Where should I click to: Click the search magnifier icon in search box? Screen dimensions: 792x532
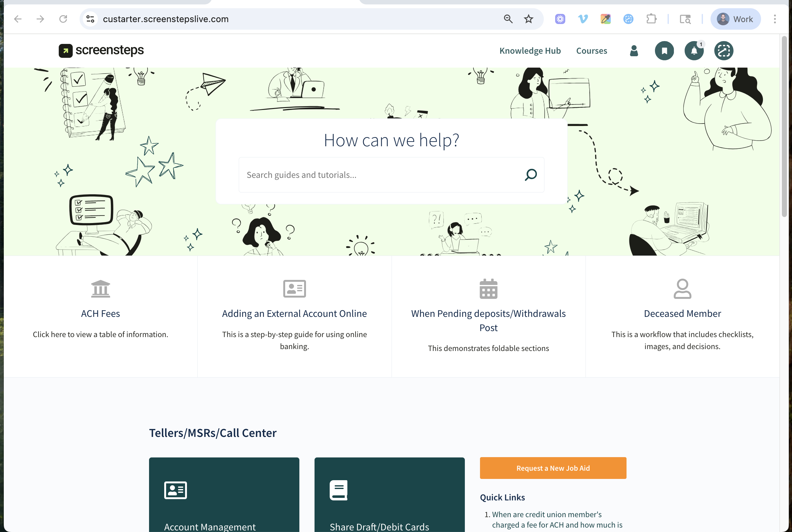coord(531,175)
